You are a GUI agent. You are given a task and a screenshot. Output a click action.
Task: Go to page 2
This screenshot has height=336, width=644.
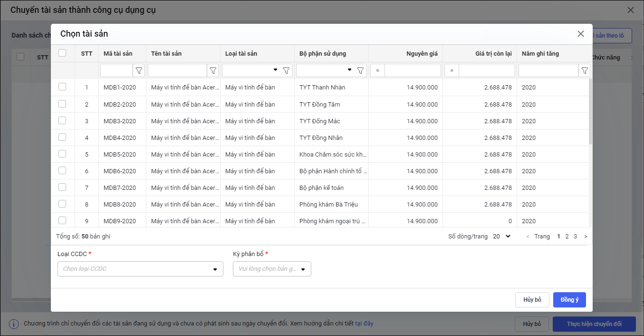(x=567, y=237)
